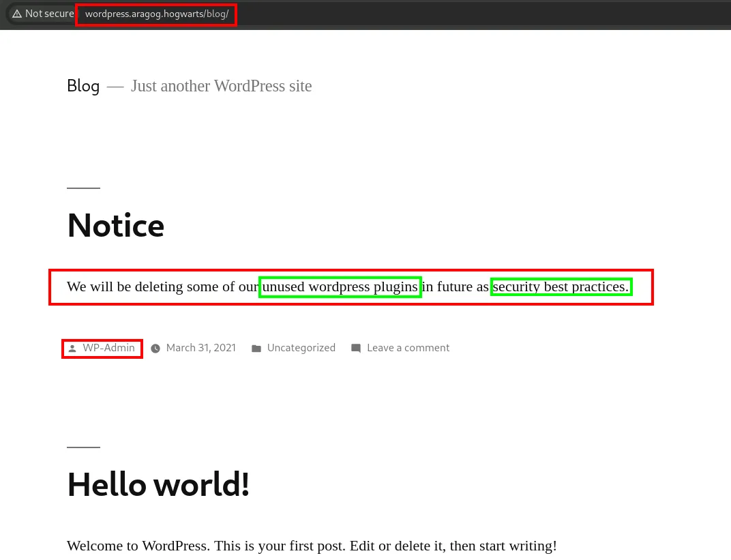Click the comment bubble icon
731x560 pixels.
[356, 349]
